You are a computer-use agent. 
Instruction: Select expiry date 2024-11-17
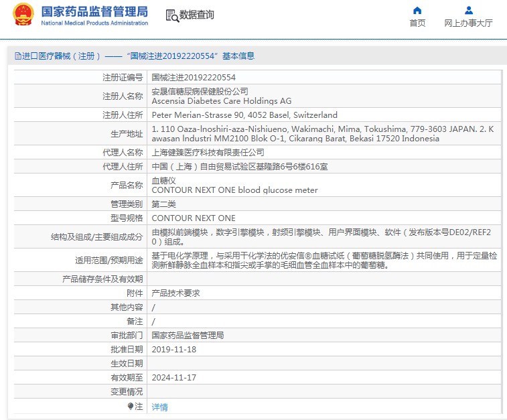174,378
